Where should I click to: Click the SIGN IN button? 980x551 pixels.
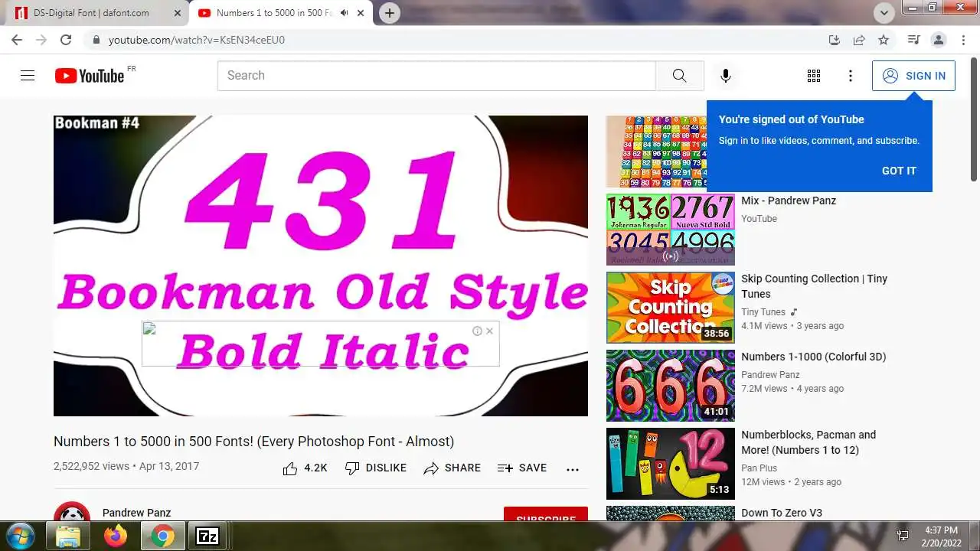[x=913, y=76]
